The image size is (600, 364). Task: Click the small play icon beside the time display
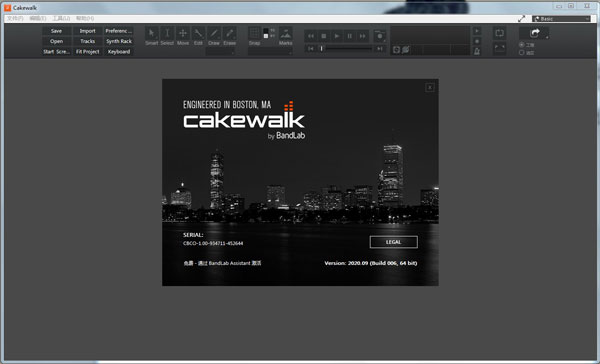tap(477, 31)
